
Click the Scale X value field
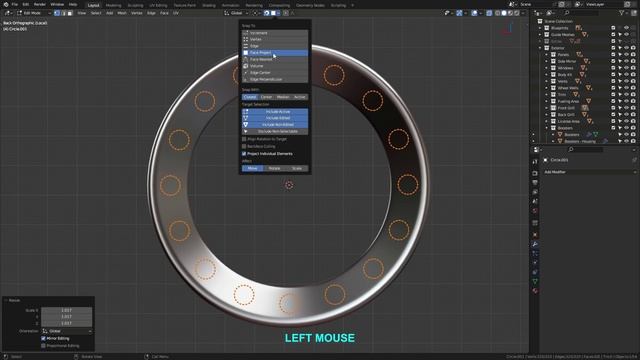click(66, 310)
